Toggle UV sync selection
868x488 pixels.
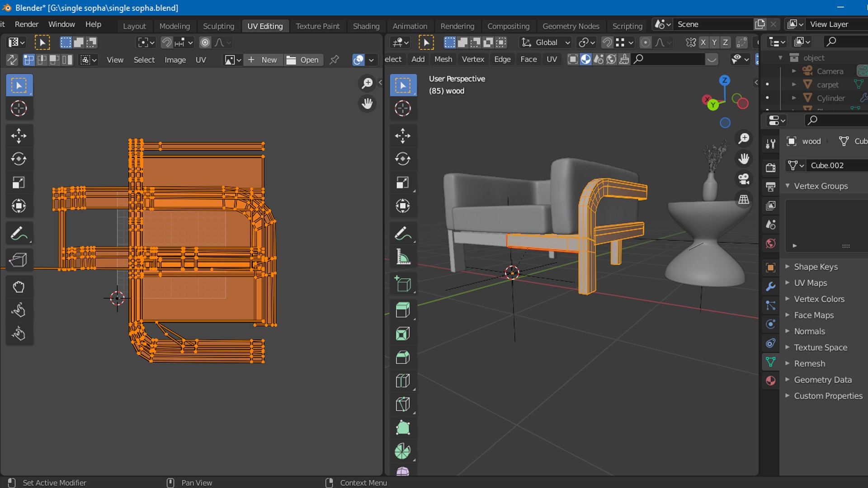12,60
